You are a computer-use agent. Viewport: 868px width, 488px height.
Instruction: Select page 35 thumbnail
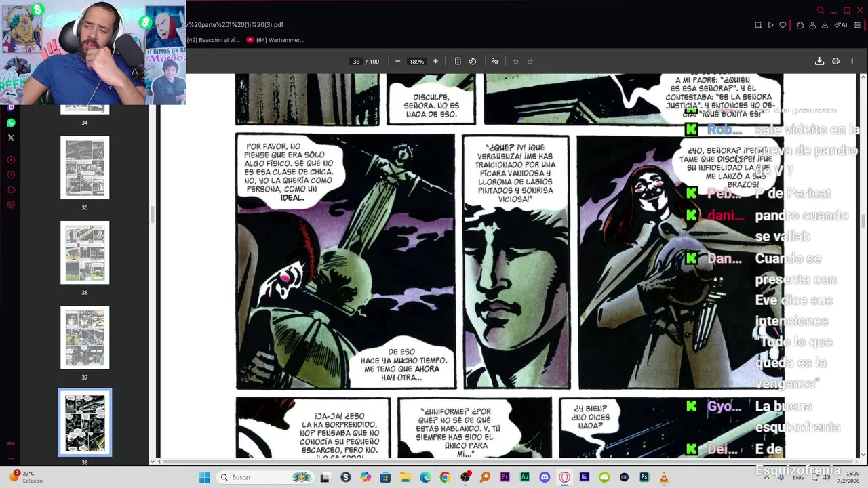click(x=85, y=168)
